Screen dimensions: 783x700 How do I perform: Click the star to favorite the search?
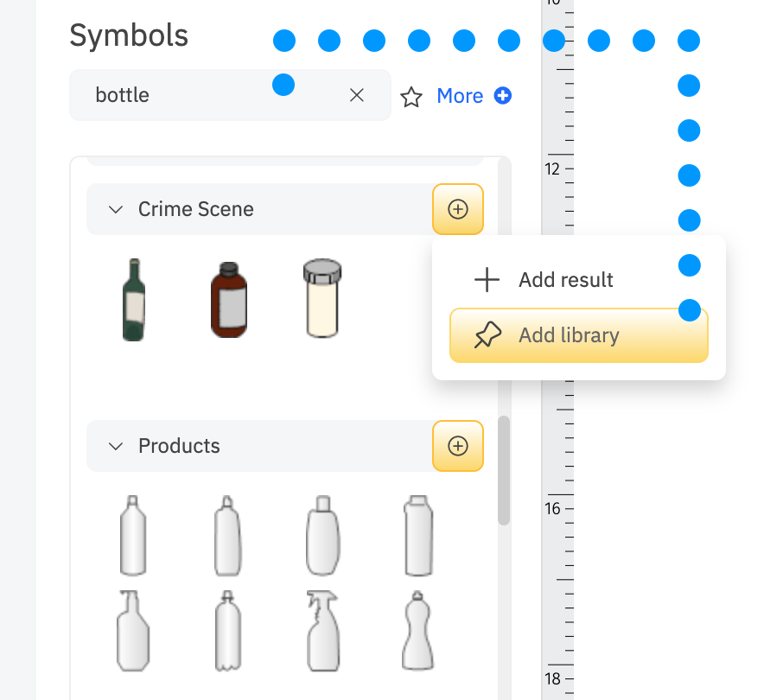411,97
